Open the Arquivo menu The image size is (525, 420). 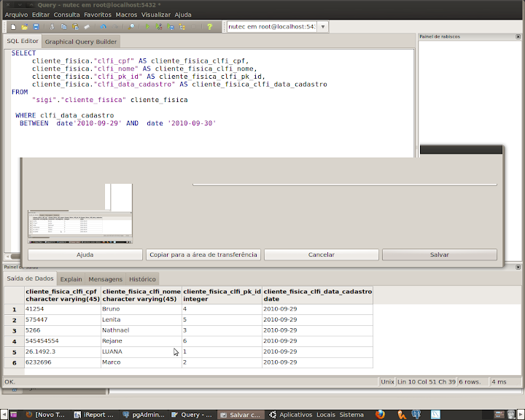click(x=16, y=15)
